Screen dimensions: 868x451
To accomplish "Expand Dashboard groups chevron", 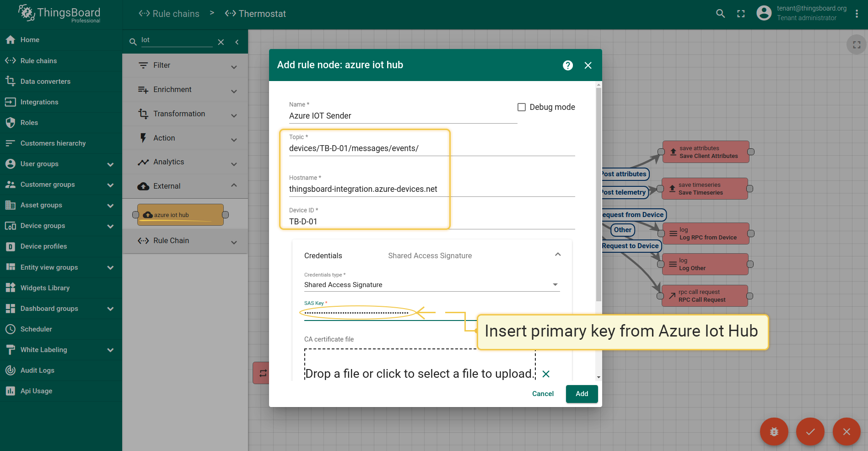I will click(x=110, y=309).
